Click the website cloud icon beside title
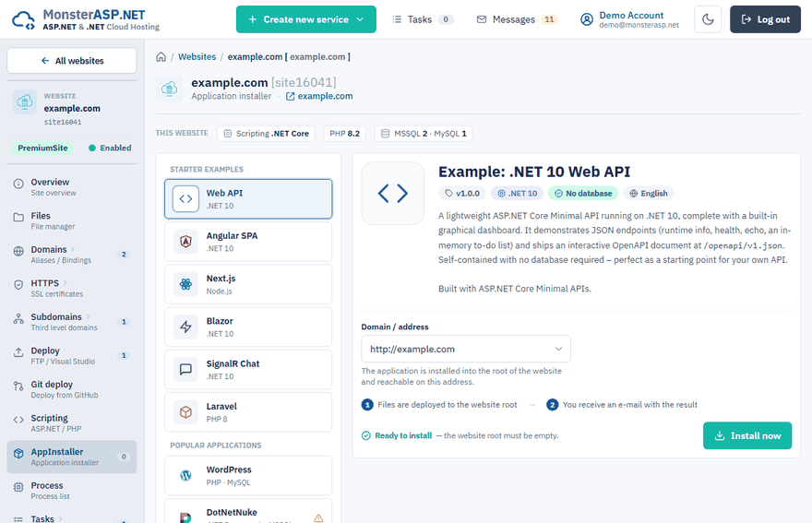The width and height of the screenshot is (812, 523). coord(170,89)
